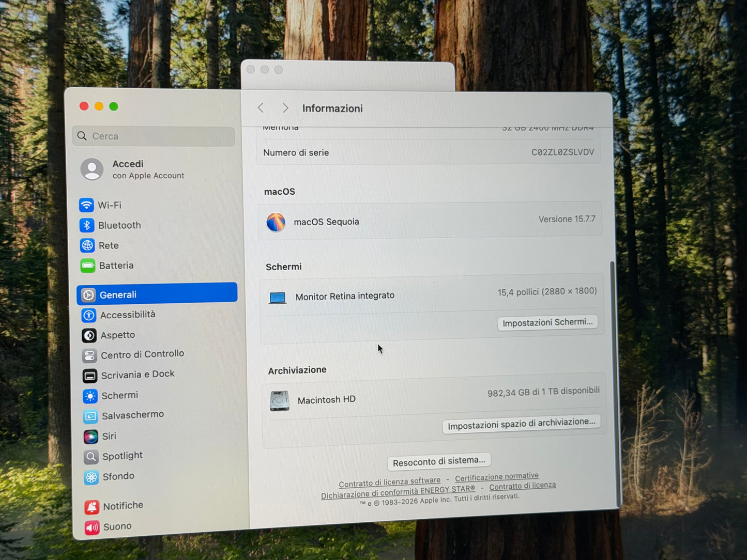Click the Cerca search field
This screenshot has height=560, width=747.
click(x=154, y=136)
